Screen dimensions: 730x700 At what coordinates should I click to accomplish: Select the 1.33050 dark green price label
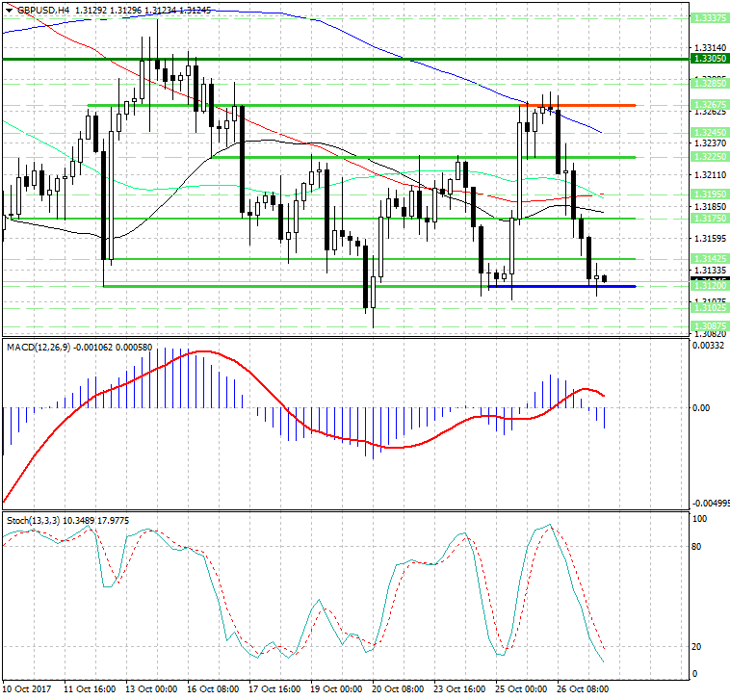[709, 59]
